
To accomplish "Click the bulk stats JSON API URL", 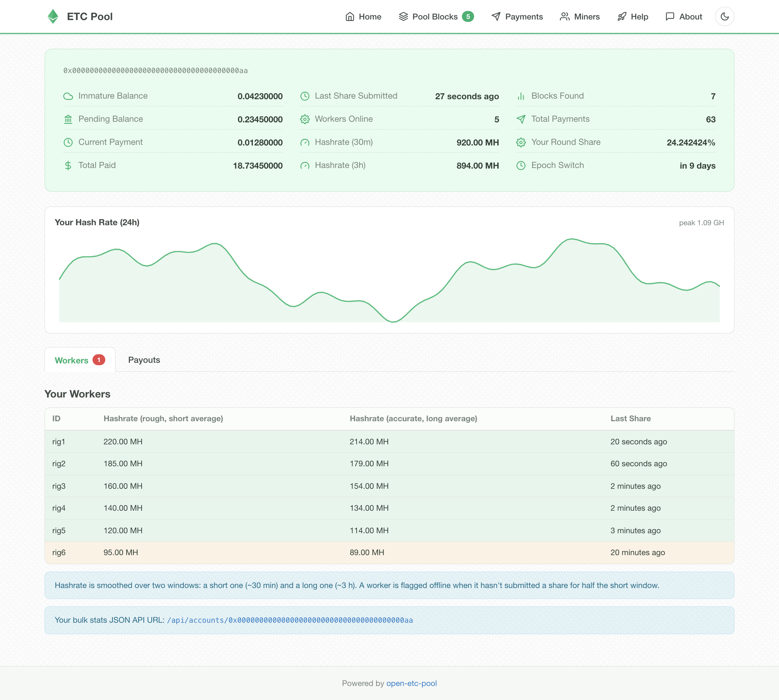I will pyautogui.click(x=290, y=620).
